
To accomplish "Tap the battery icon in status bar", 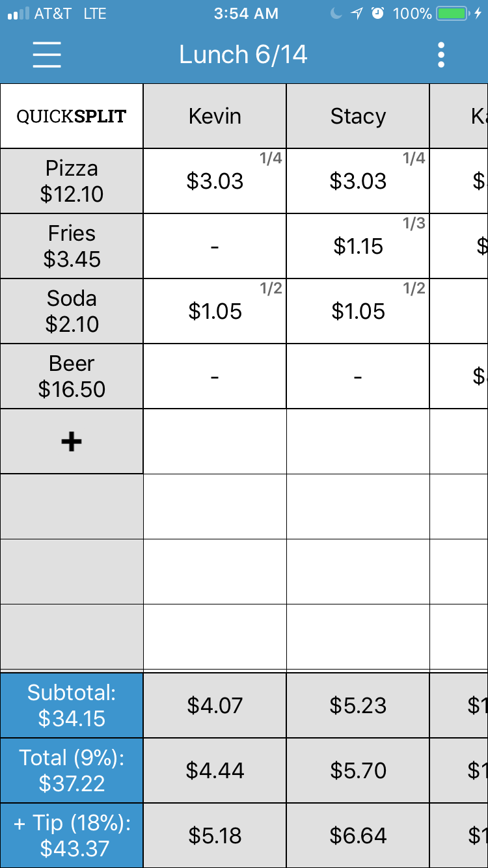I will pos(455,14).
